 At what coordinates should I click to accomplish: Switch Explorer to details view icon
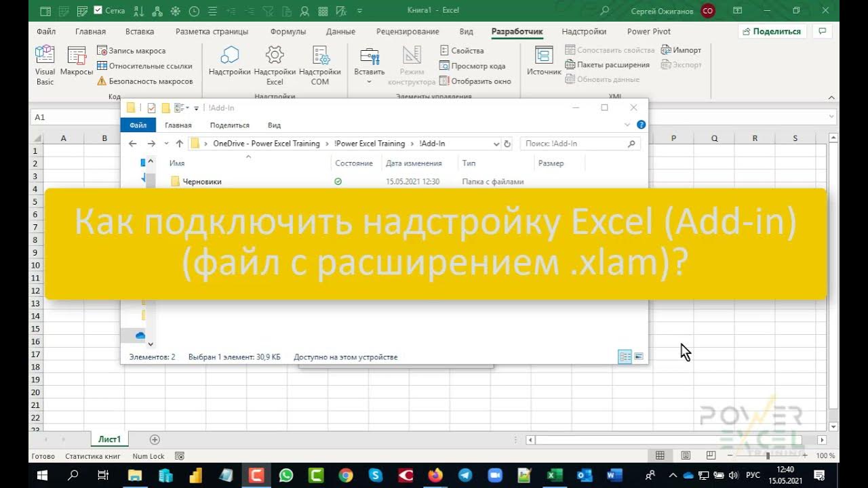[625, 357]
